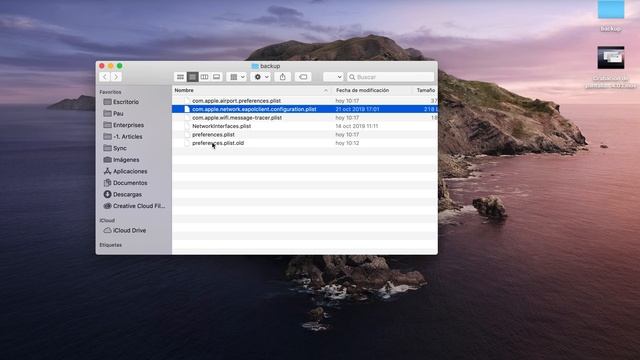Viewport: 640px width, 360px height.
Task: Open Imágenes in the sidebar
Action: pos(126,160)
